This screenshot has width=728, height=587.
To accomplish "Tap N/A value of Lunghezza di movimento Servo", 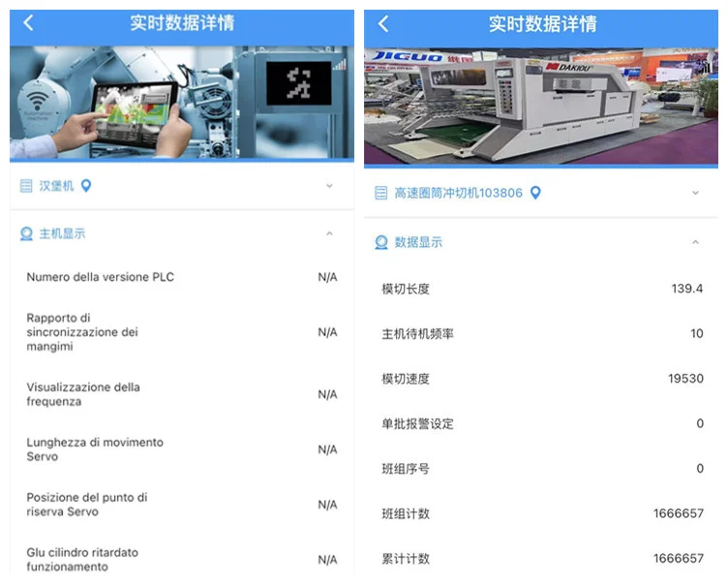I will pyautogui.click(x=327, y=449).
